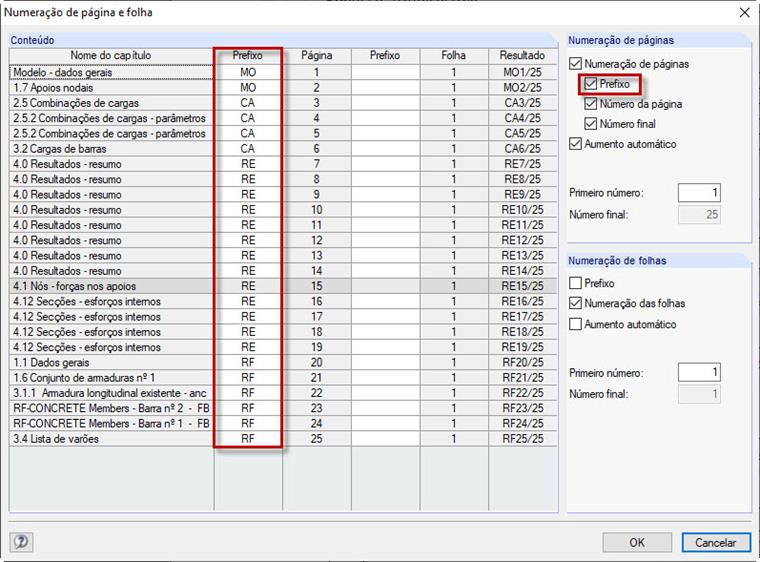The width and height of the screenshot is (760, 562).
Task: Open the help icon button
Action: pyautogui.click(x=21, y=542)
